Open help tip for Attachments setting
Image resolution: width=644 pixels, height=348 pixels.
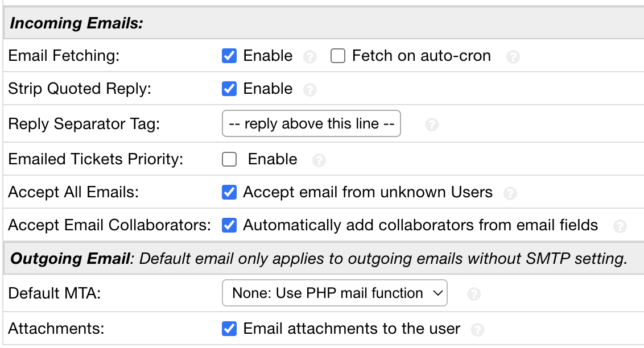pyautogui.click(x=478, y=330)
